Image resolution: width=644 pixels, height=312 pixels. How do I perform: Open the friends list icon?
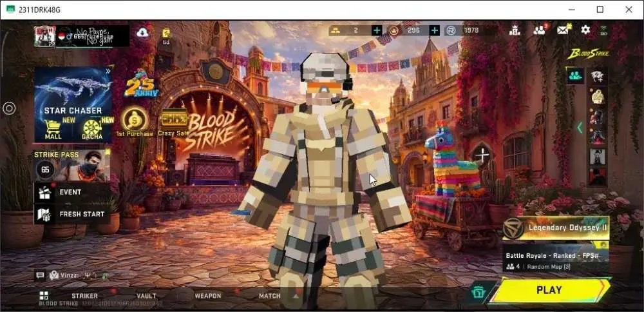tap(539, 30)
